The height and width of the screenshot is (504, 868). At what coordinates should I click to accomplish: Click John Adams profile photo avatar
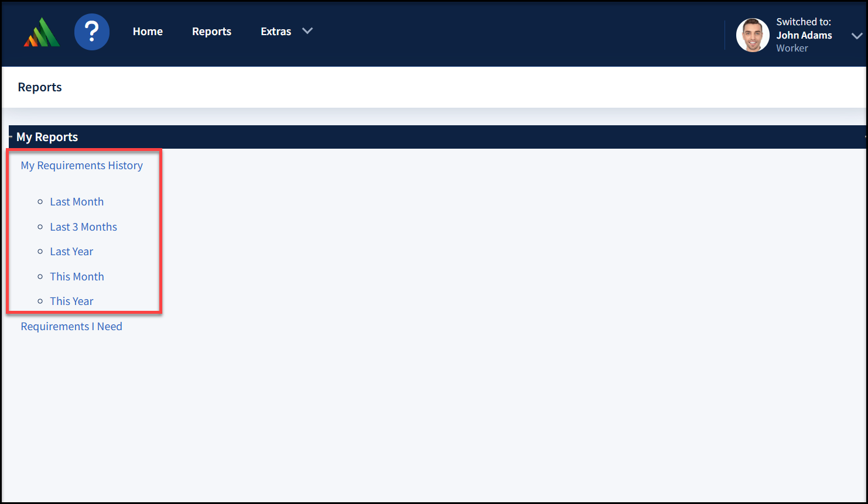coord(753,35)
